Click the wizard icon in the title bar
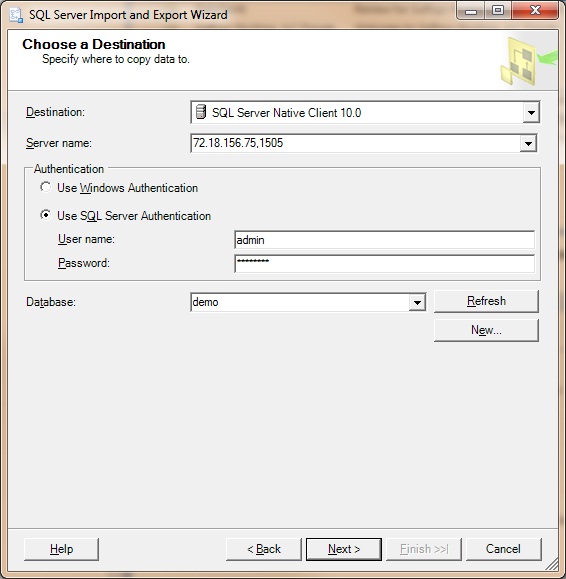 [16, 15]
